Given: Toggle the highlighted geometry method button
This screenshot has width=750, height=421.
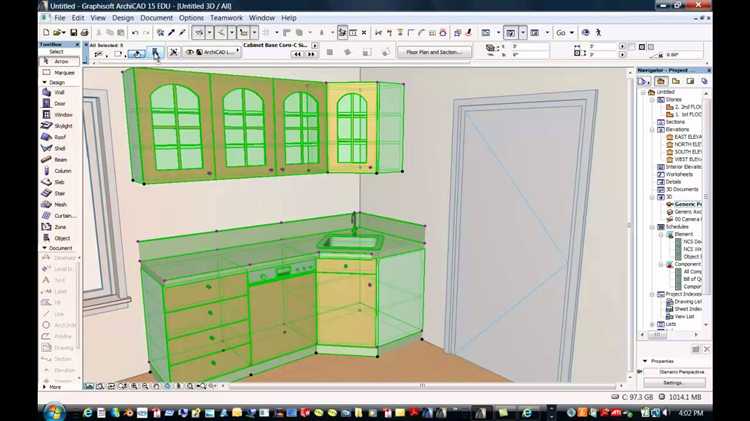Looking at the screenshot, I should coord(137,54).
